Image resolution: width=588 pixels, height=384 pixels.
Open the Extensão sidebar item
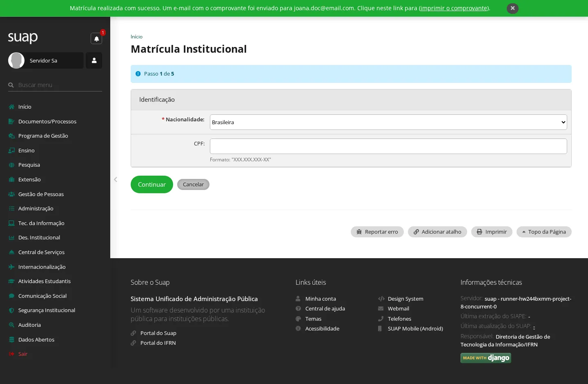[x=55, y=179]
